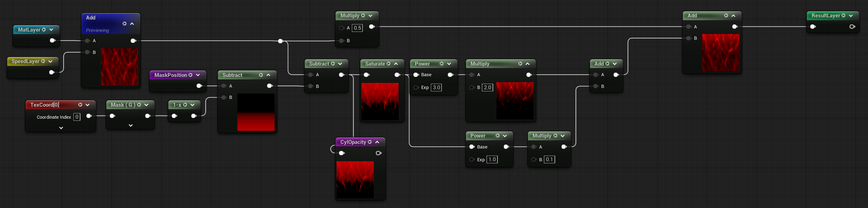Click the title icon on the Multiply node with B 2.0
The height and width of the screenshot is (208, 868).
pyautogui.click(x=520, y=64)
